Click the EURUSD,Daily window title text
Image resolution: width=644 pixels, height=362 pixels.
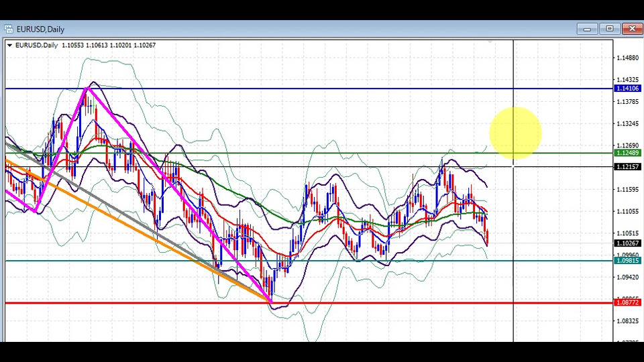(x=40, y=29)
